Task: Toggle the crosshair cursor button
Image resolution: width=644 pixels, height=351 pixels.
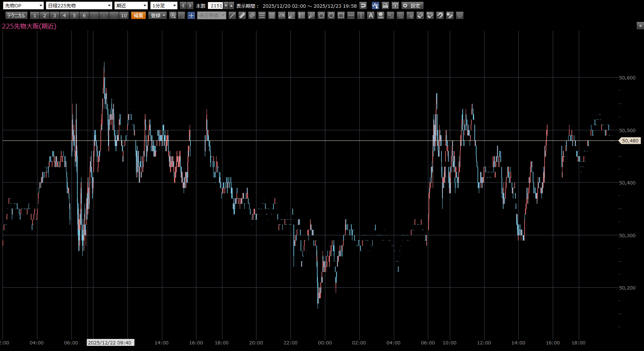Action: [x=191, y=15]
